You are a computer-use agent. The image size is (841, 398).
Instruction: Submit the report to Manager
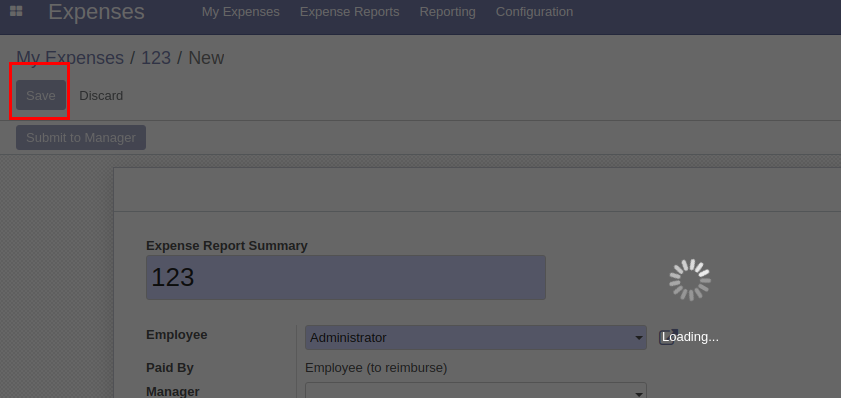pyautogui.click(x=81, y=138)
